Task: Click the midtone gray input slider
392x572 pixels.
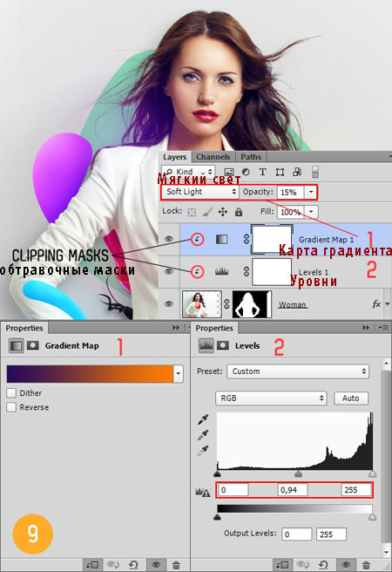Action: pos(299,473)
